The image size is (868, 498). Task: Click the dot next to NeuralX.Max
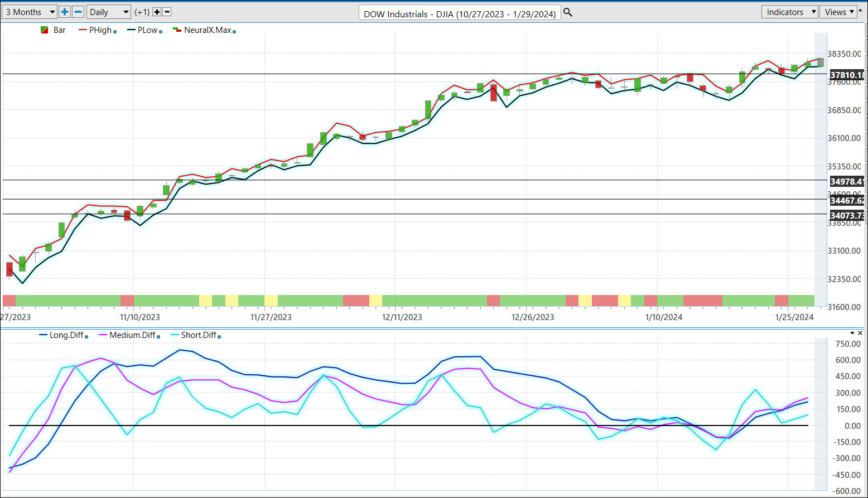tap(234, 32)
